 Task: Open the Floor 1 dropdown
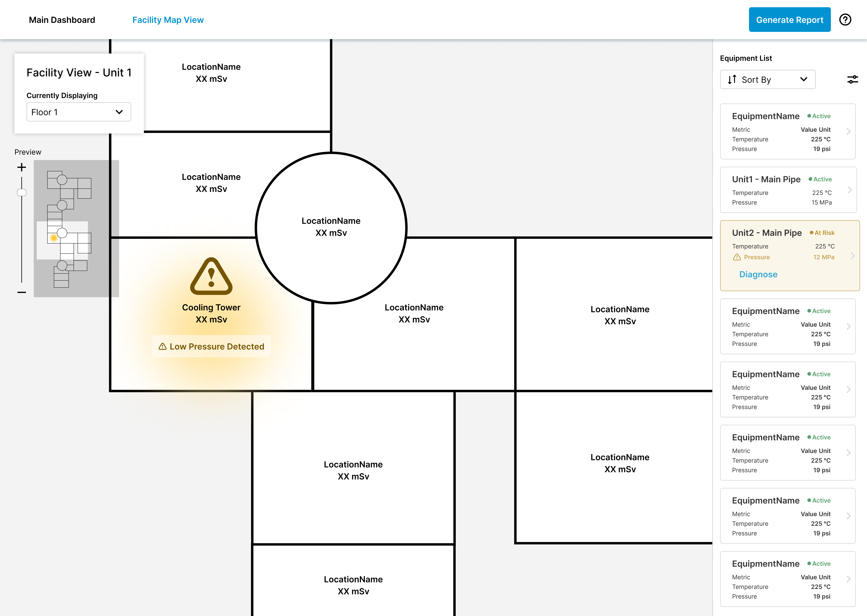pos(79,112)
